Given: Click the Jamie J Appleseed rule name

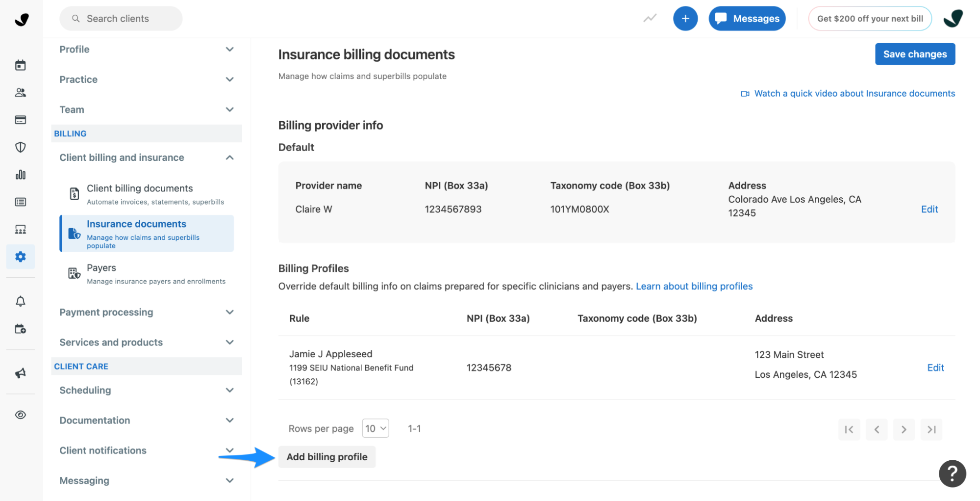Looking at the screenshot, I should coord(331,354).
